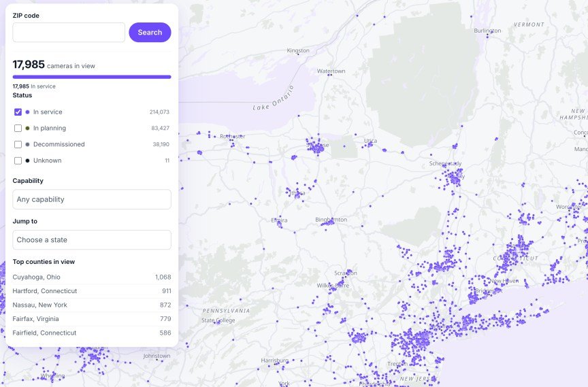Click the 38,190 Decommissioned count
Screen dimensions: 588x387
point(161,144)
